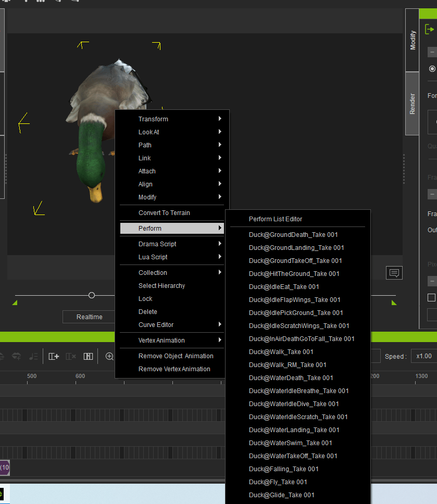Click the Delete Track icon

pos(70,356)
